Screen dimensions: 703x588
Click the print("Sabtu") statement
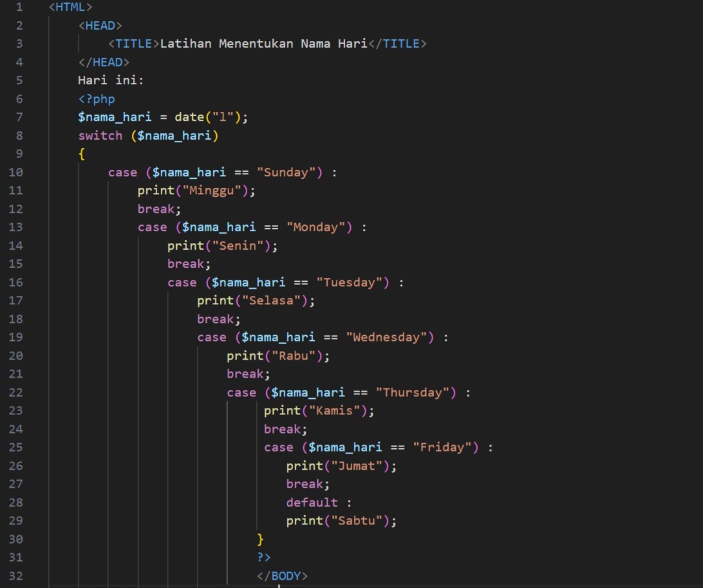click(341, 520)
